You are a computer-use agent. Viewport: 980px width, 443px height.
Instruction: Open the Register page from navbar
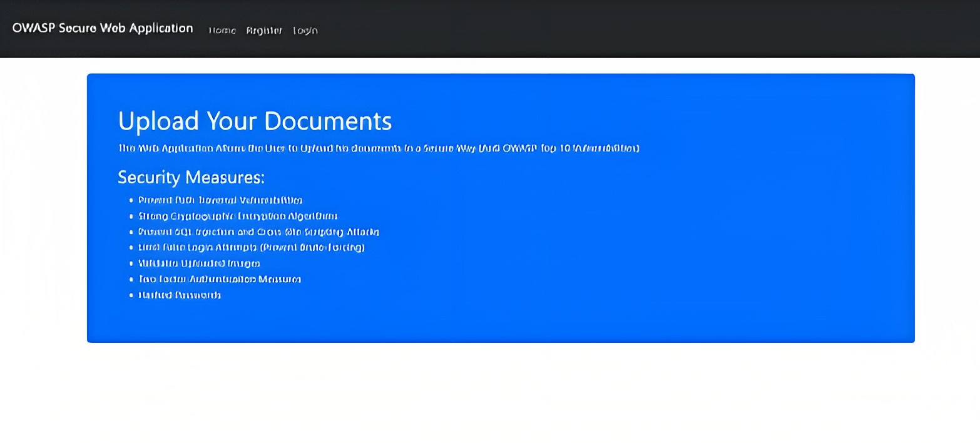[x=264, y=30]
